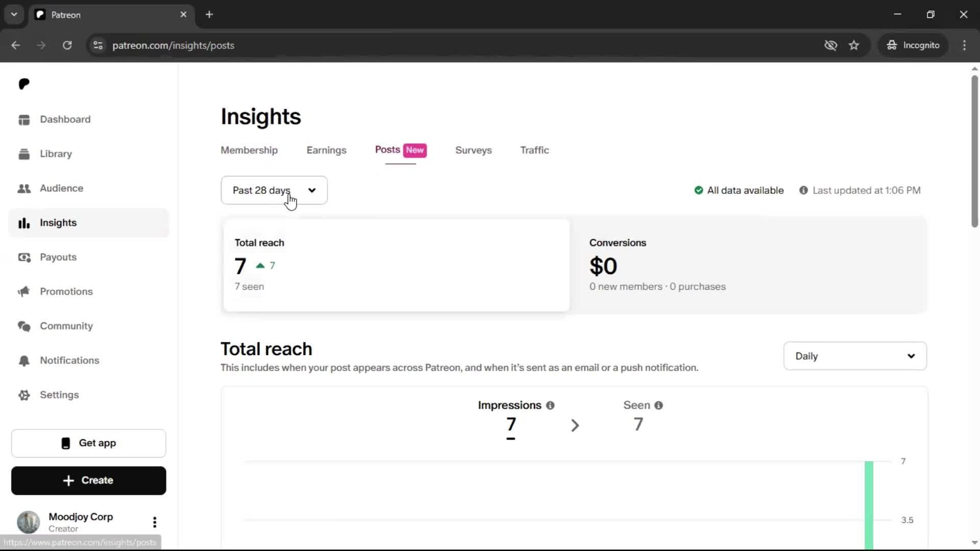Screen dimensions: 980x551
Task: Switch to Membership tab
Action: [249, 151]
